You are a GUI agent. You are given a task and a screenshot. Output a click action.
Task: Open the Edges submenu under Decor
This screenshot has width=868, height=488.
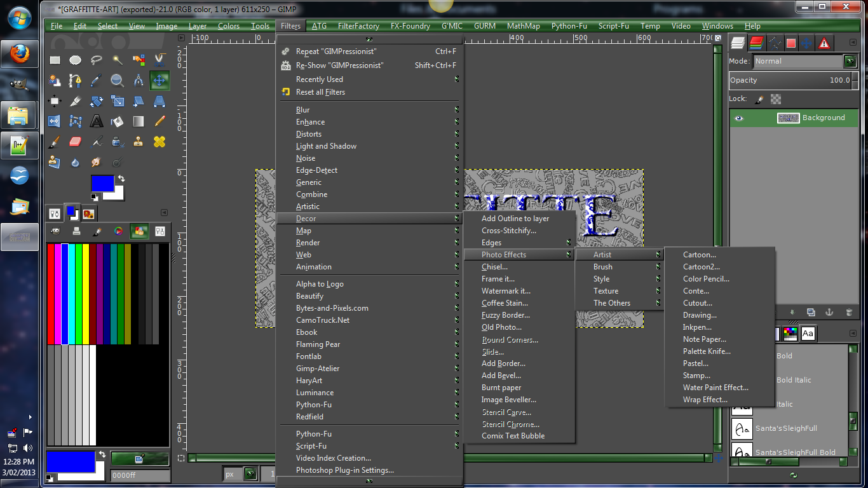click(x=519, y=243)
